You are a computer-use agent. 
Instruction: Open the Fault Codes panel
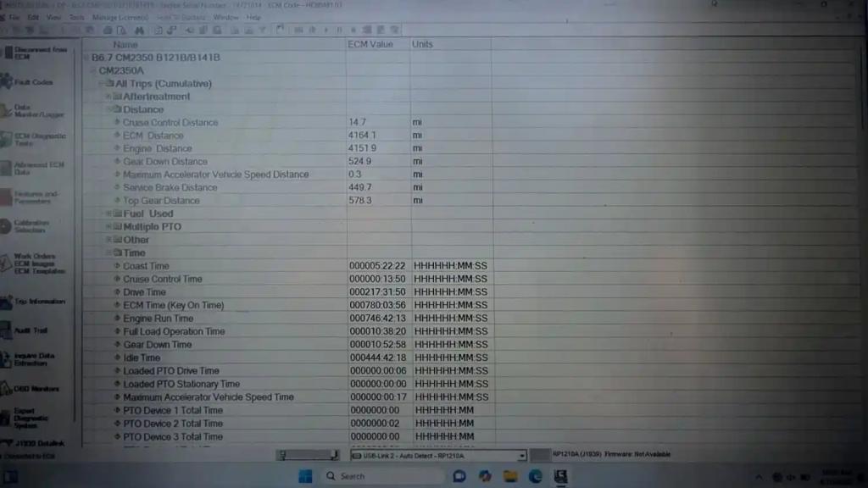[x=32, y=82]
